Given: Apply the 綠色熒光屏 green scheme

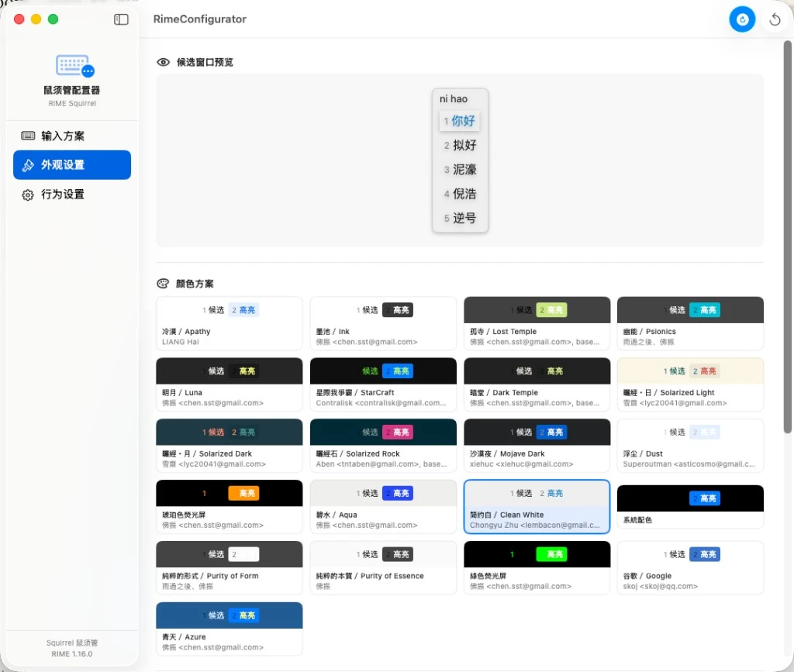Looking at the screenshot, I should [537, 568].
